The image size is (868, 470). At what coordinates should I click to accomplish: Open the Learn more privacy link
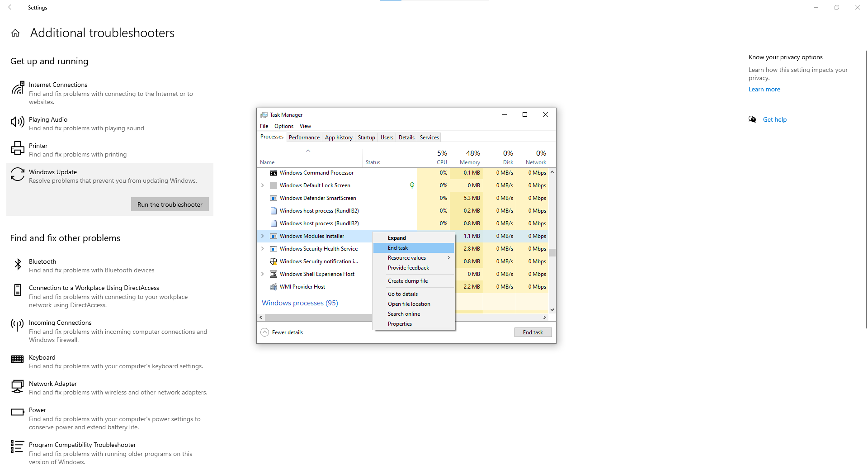tap(764, 90)
